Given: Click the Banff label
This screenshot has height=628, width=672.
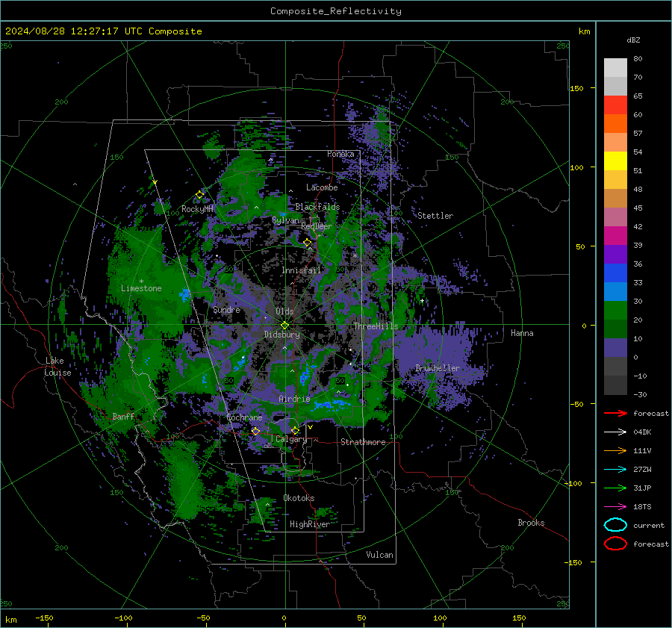Looking at the screenshot, I should click(x=123, y=416).
